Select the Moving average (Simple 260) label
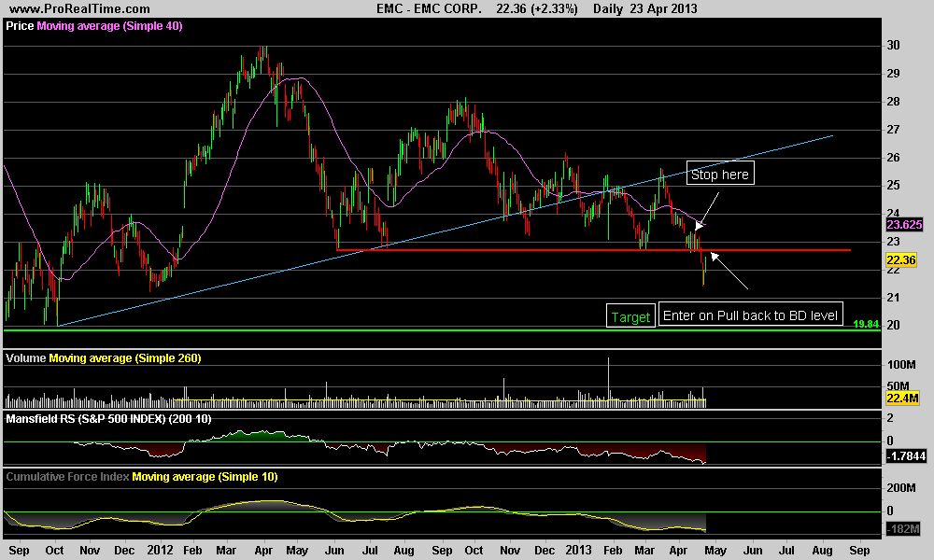 coord(125,358)
